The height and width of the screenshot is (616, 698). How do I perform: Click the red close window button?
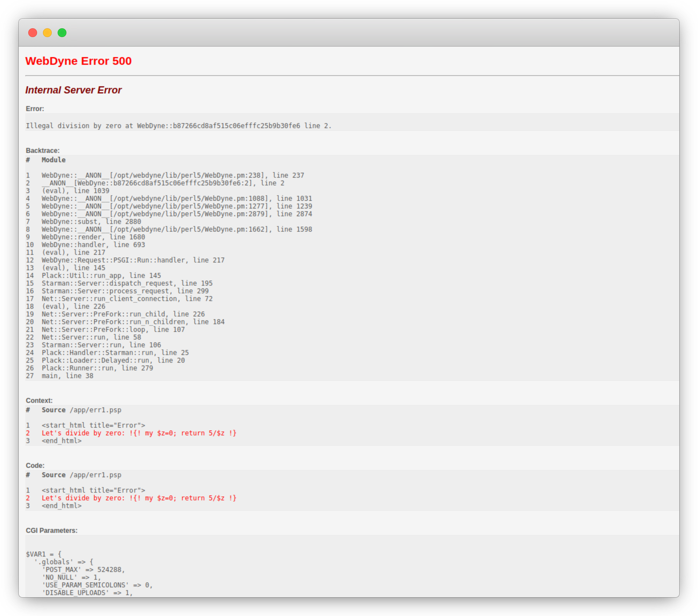[33, 33]
